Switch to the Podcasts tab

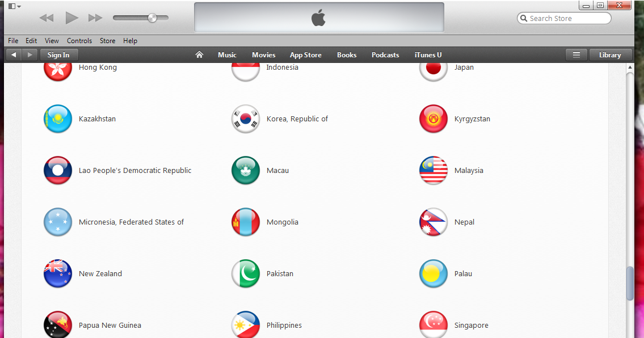pos(385,54)
